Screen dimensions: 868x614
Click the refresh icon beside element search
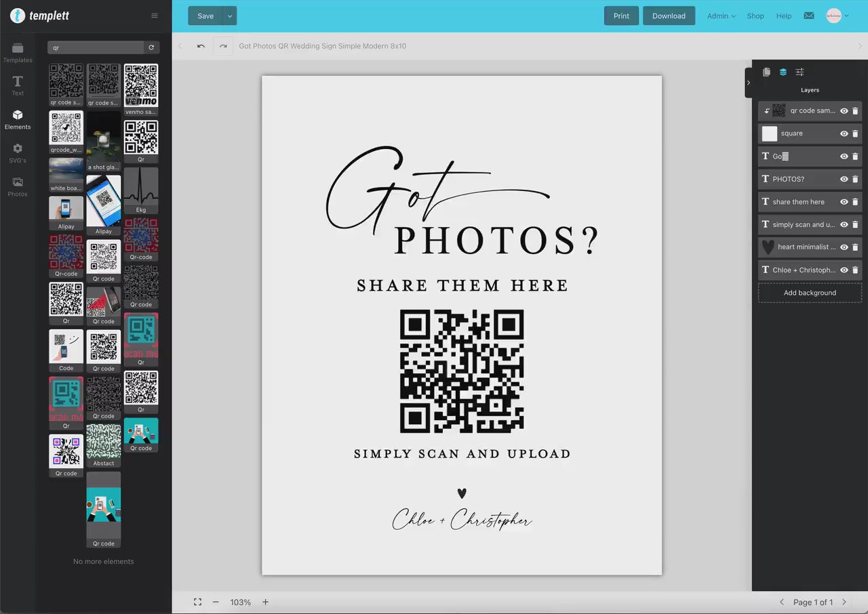151,47
